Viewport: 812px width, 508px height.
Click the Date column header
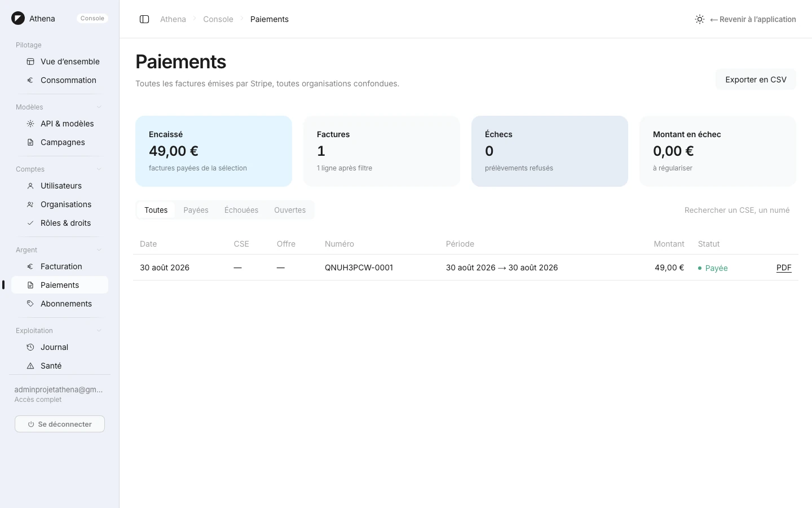pos(148,244)
